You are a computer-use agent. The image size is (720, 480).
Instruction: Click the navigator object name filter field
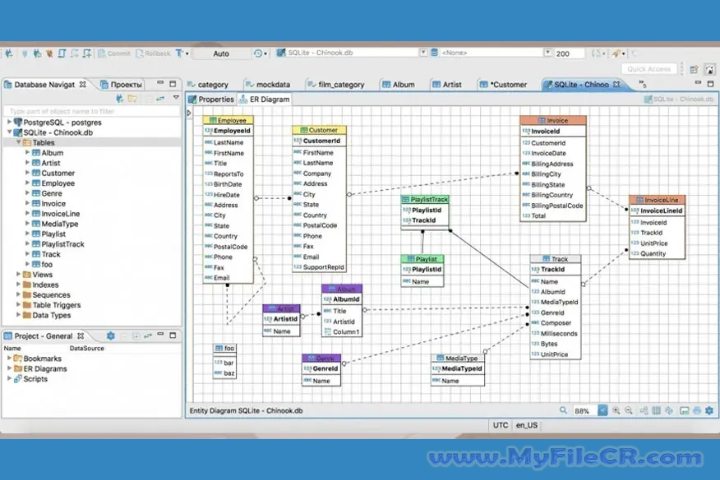(x=90, y=111)
